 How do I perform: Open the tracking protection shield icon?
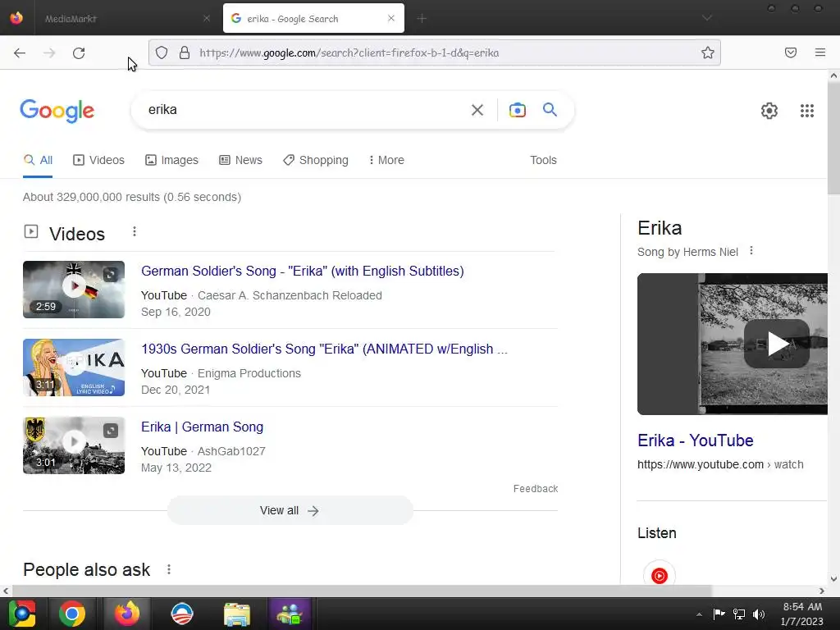point(162,52)
